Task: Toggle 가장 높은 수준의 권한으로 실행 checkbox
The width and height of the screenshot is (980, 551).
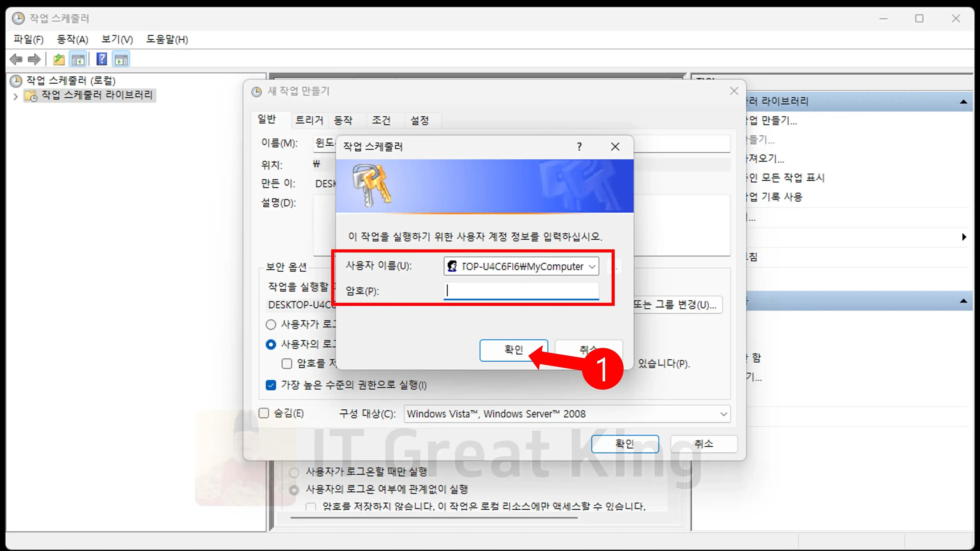Action: [271, 385]
